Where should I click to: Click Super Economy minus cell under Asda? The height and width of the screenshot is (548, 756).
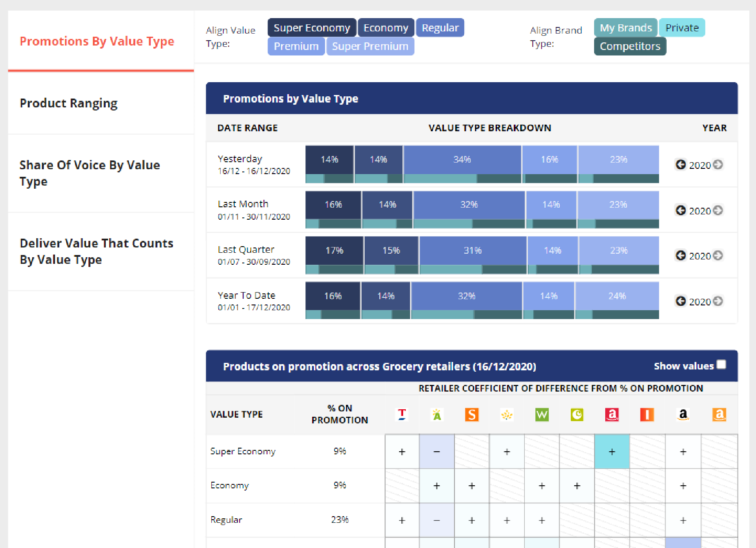click(x=437, y=452)
